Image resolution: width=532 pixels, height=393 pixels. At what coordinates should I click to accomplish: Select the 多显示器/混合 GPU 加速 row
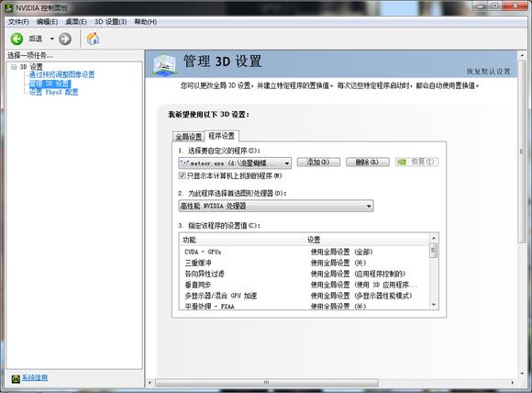304,296
